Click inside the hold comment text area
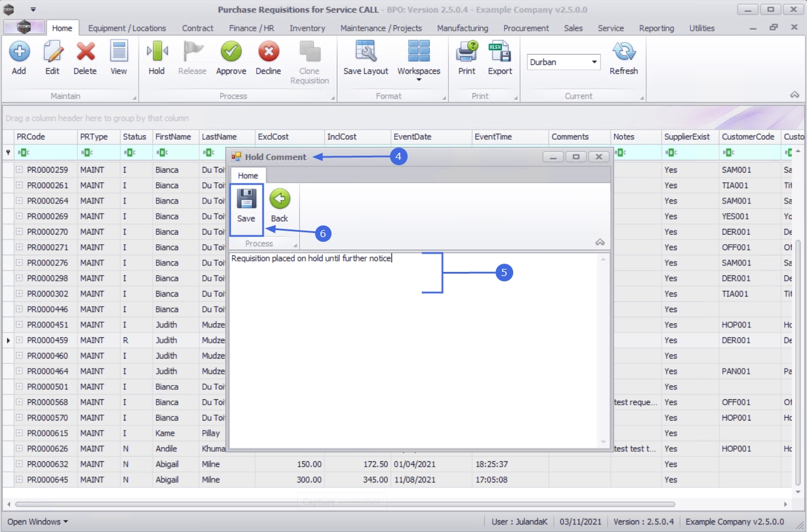The width and height of the screenshot is (807, 532). coord(413,350)
